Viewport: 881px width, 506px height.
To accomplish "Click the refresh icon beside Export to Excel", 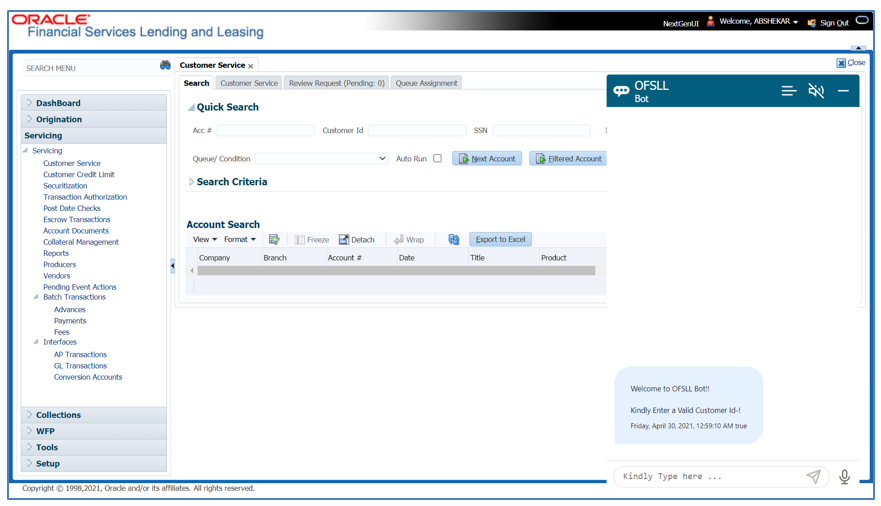I will (x=453, y=240).
